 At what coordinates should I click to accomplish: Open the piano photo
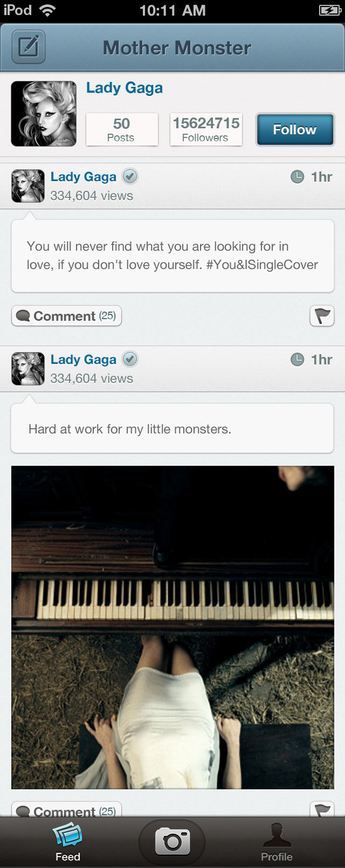coord(172,627)
